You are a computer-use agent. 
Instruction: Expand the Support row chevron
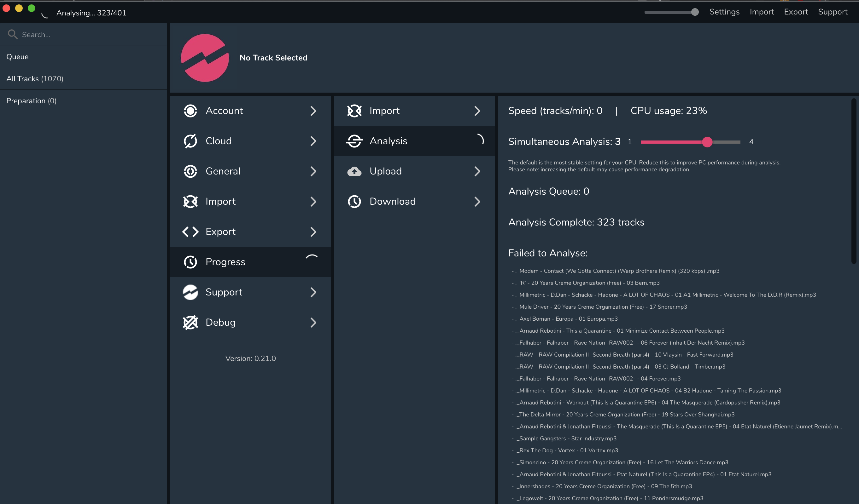313,292
